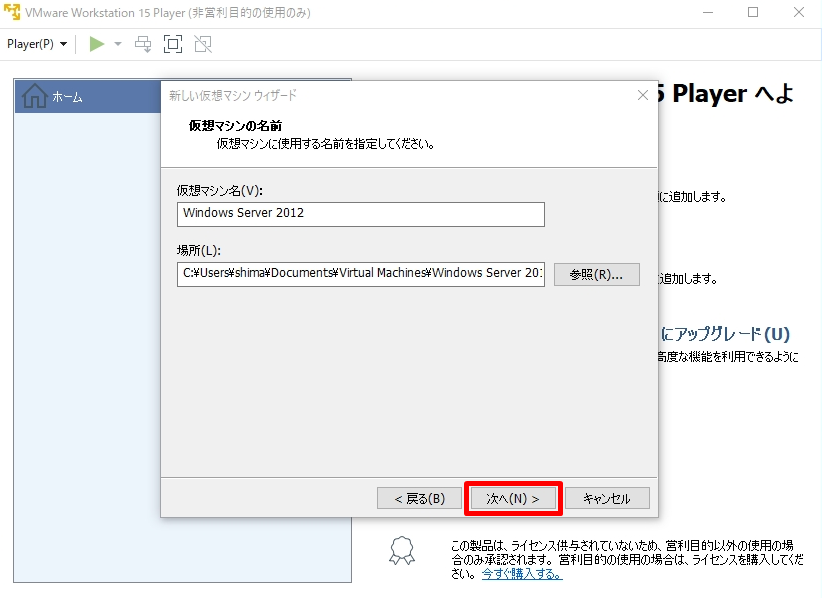
Task: Click the virtual machine name field
Action: [361, 214]
